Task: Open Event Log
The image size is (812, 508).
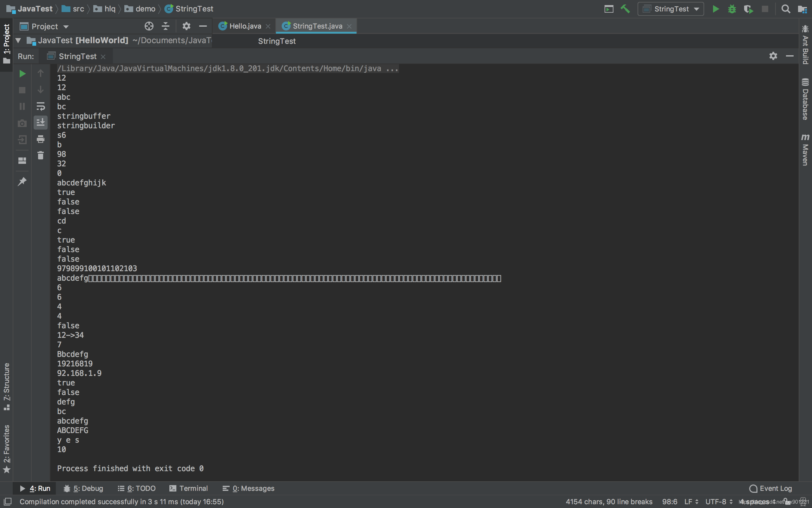Action: pos(770,488)
